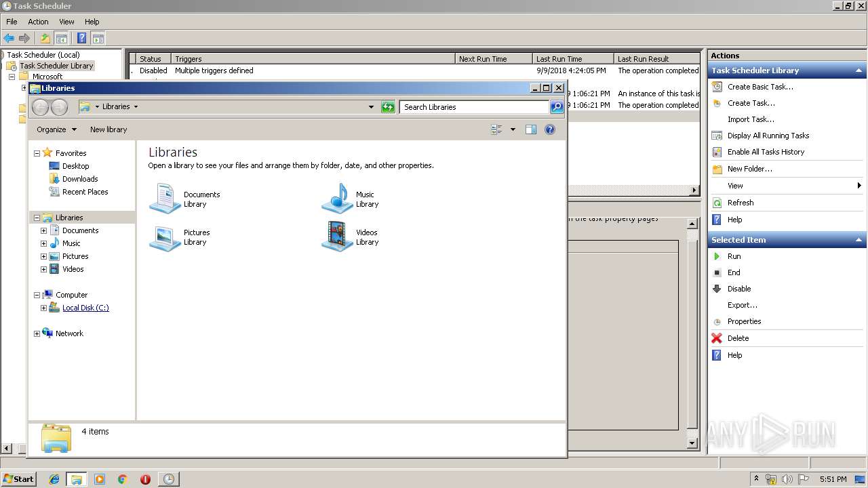Open the Music library icon
The height and width of the screenshot is (488, 868).
point(337,198)
